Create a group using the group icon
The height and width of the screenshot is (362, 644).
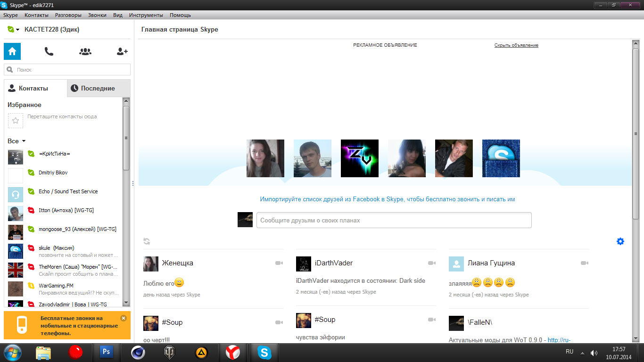click(x=85, y=51)
